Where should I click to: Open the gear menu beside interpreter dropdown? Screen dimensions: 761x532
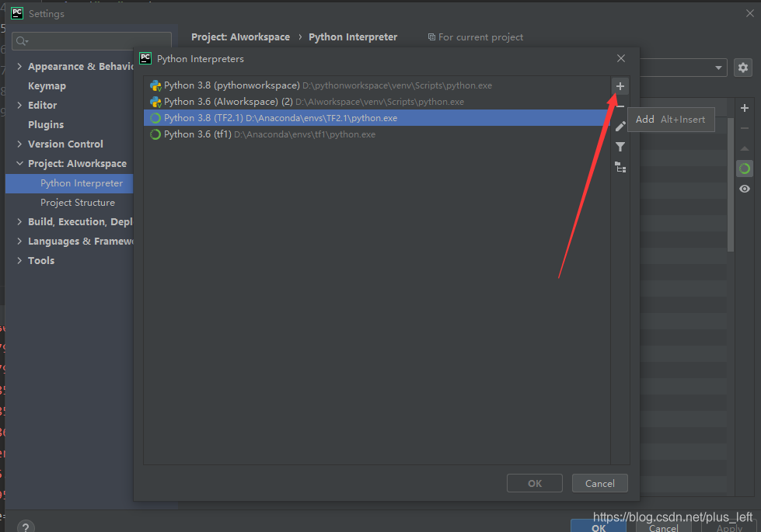coord(742,68)
